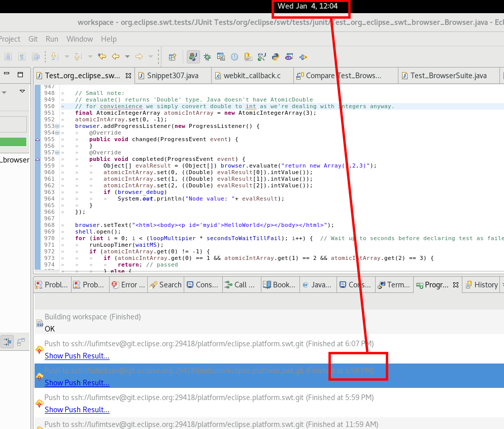The height and width of the screenshot is (429, 504).
Task: Open the Git perspective icon in the toolbar
Action: pyautogui.click(x=248, y=56)
